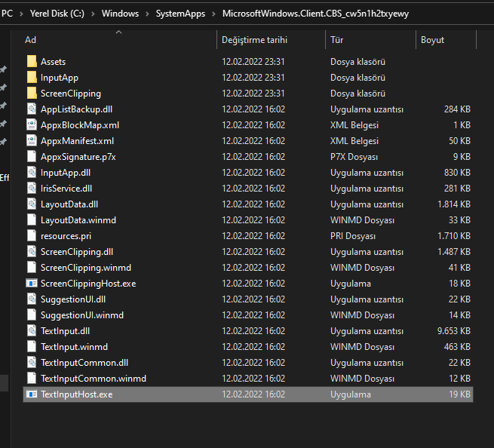Click the 1.814 KB size of LayoutData.dll
This screenshot has width=494, height=448.
454,204
